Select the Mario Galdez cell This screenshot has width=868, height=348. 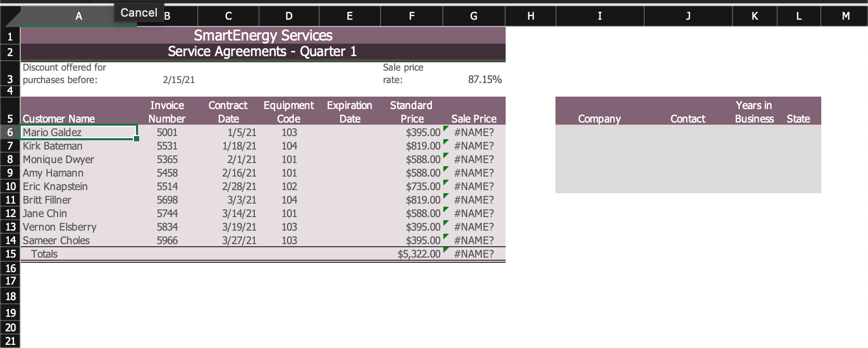[x=79, y=132]
